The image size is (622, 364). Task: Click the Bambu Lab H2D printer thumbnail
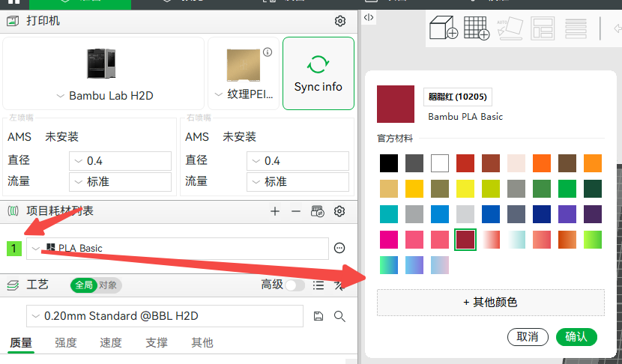pos(101,64)
